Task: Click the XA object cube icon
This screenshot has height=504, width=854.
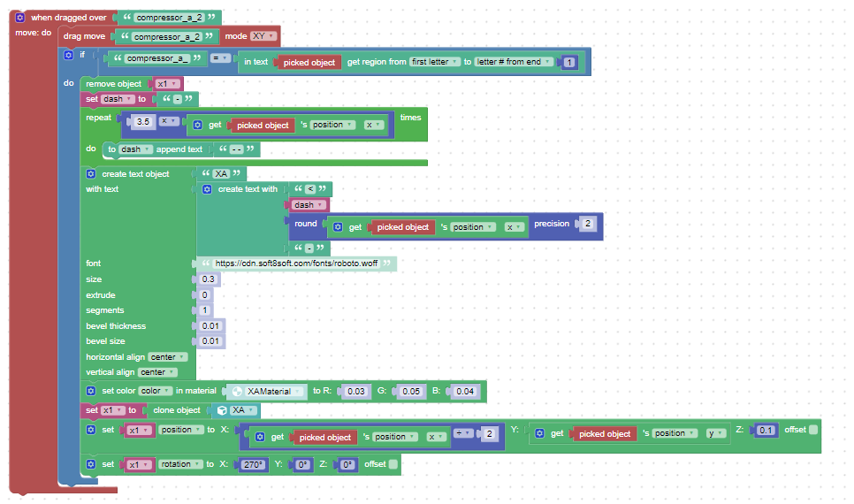Action: coord(222,409)
